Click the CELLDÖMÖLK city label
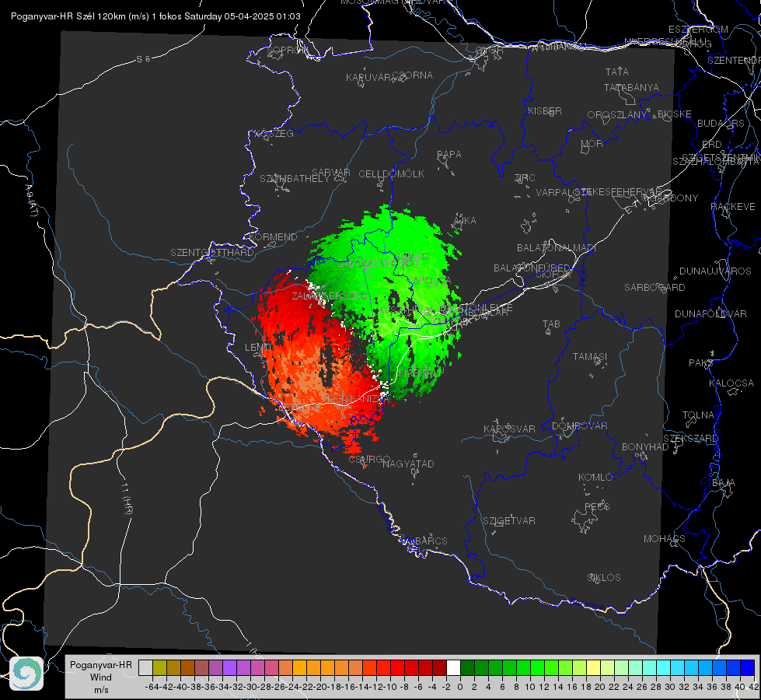761x700 pixels. pyautogui.click(x=392, y=173)
